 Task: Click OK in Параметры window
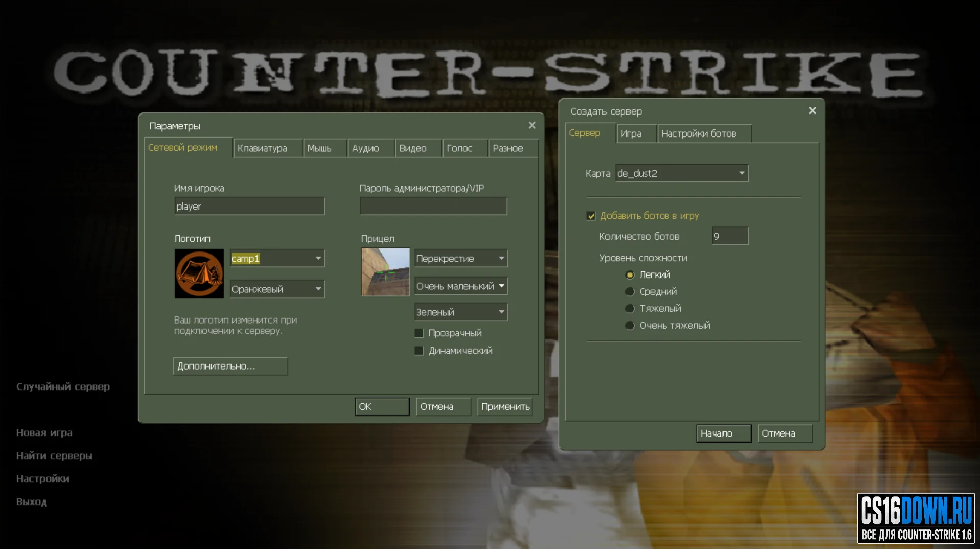pyautogui.click(x=382, y=407)
